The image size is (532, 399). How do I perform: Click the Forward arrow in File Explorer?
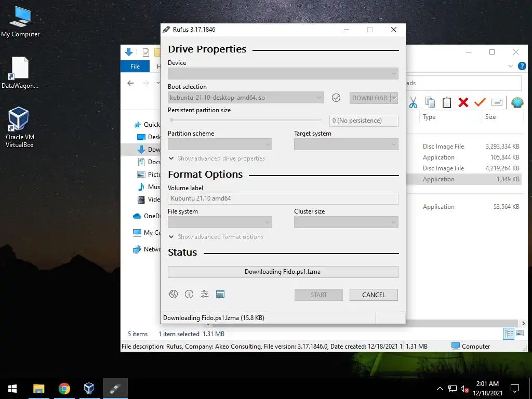145,83
